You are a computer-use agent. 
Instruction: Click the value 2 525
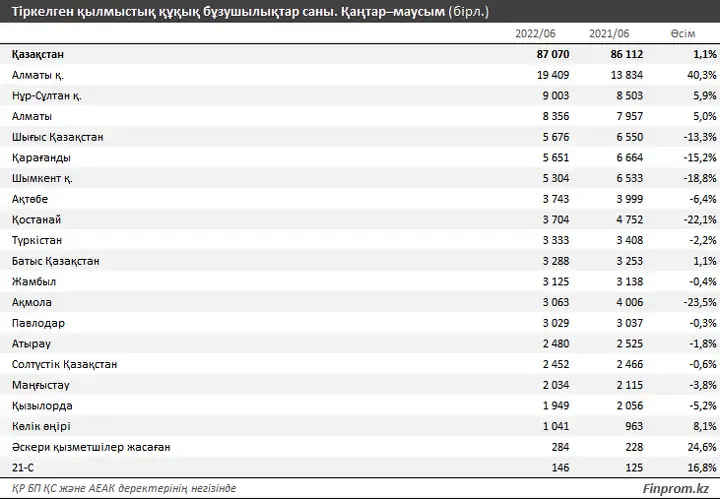(630, 343)
